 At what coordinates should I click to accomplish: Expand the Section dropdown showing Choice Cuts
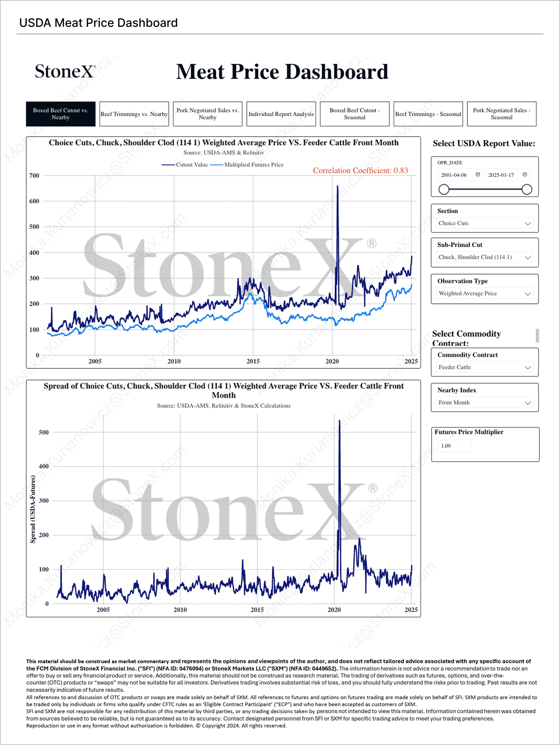[x=485, y=223]
